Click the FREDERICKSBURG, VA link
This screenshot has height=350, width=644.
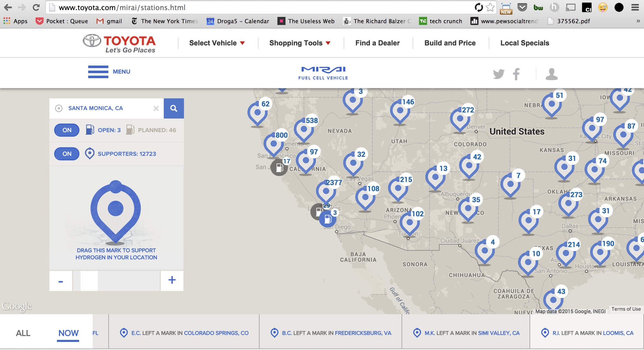coord(363,333)
